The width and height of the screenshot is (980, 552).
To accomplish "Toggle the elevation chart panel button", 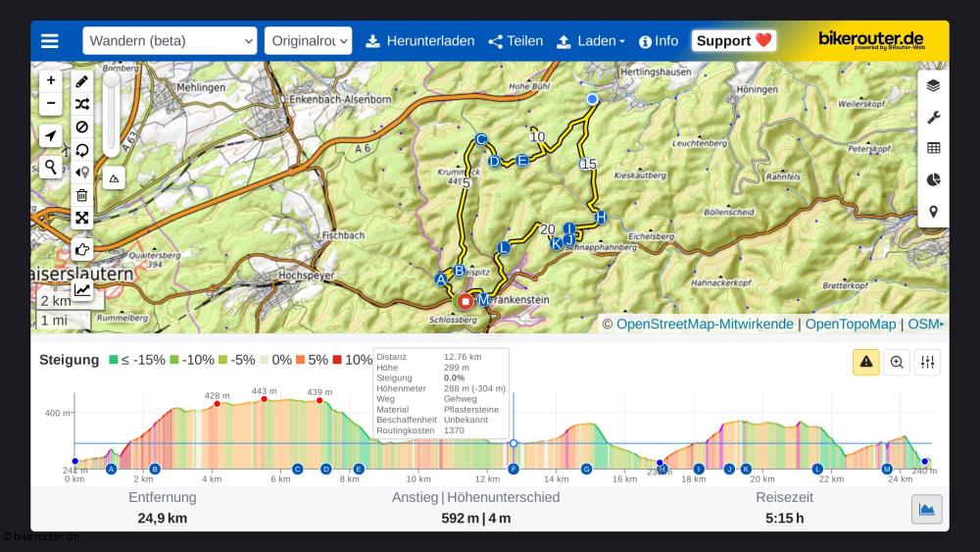I will point(926,509).
